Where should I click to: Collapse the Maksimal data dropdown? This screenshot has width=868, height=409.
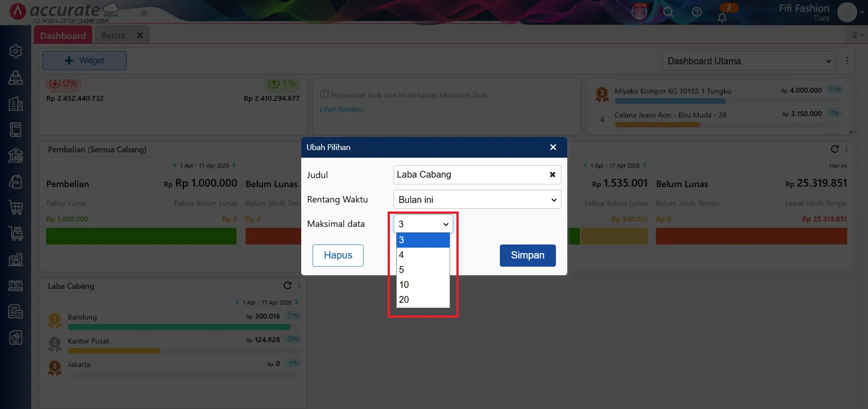click(x=423, y=224)
